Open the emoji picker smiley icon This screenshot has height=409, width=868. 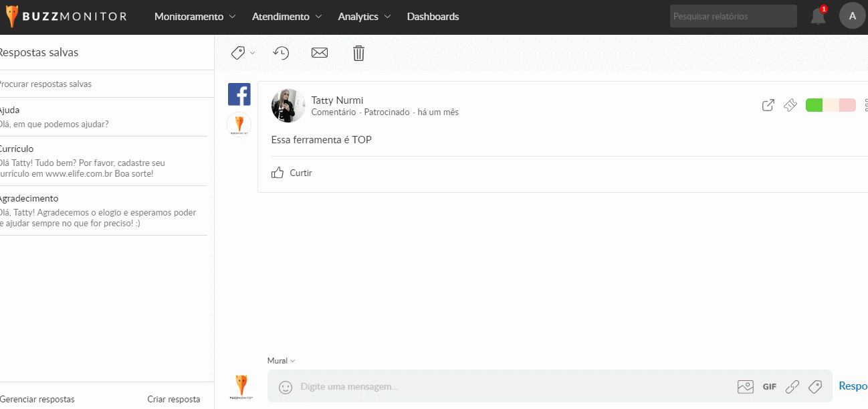coord(286,387)
